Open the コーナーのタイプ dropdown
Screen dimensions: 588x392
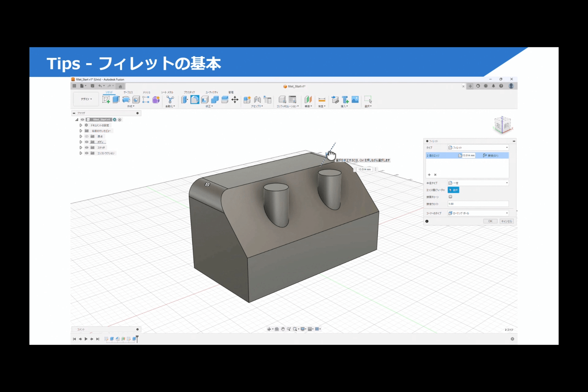click(x=478, y=213)
